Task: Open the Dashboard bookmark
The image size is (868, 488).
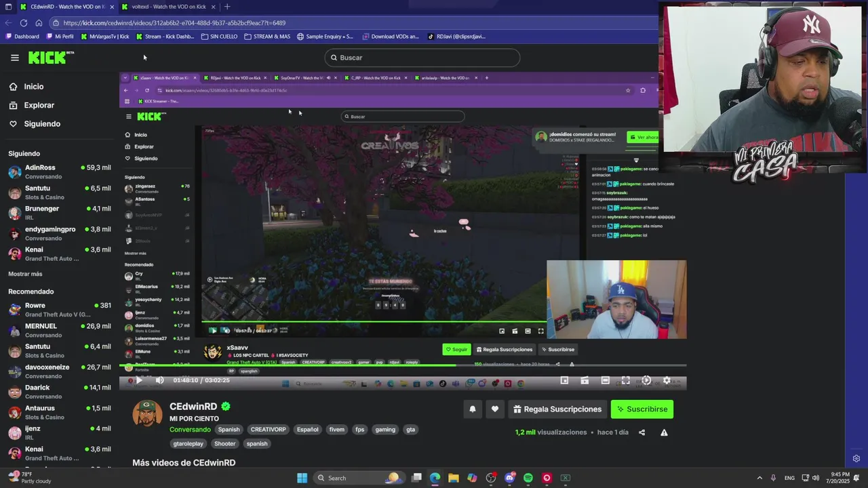Action: [22, 37]
